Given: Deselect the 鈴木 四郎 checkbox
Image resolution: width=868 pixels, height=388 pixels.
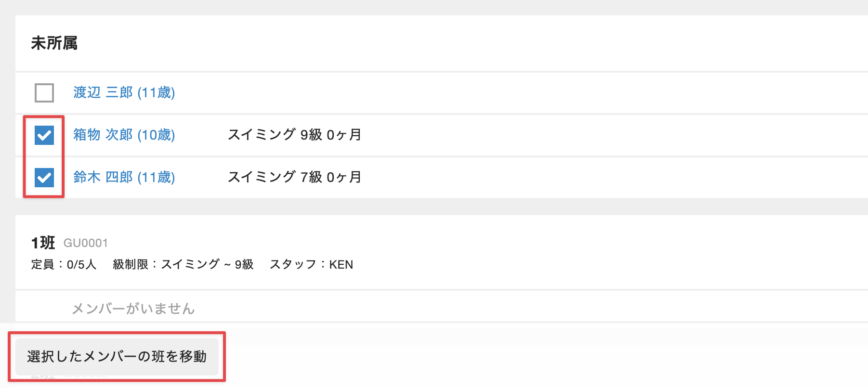Looking at the screenshot, I should (44, 178).
